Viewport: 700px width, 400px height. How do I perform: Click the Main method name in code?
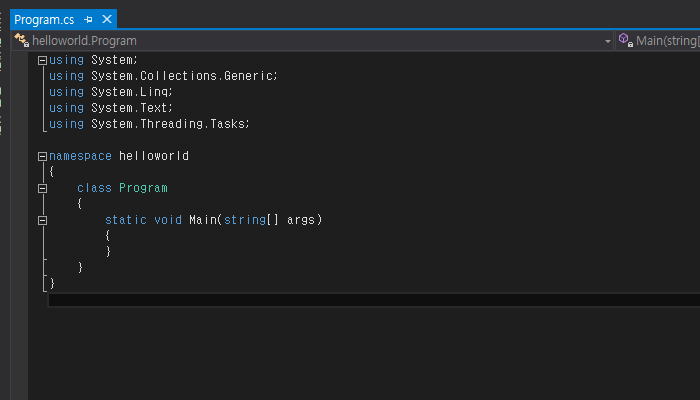(203, 220)
